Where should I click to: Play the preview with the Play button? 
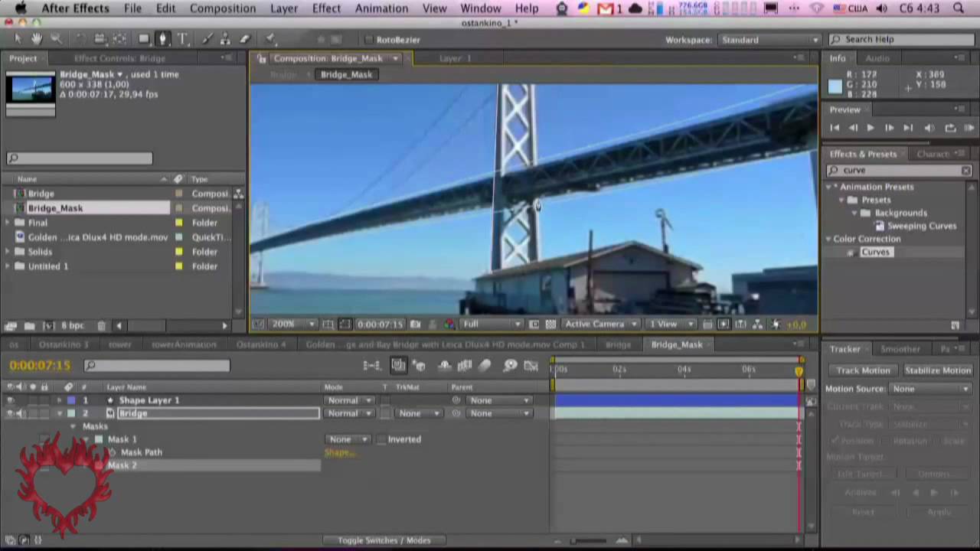click(871, 128)
